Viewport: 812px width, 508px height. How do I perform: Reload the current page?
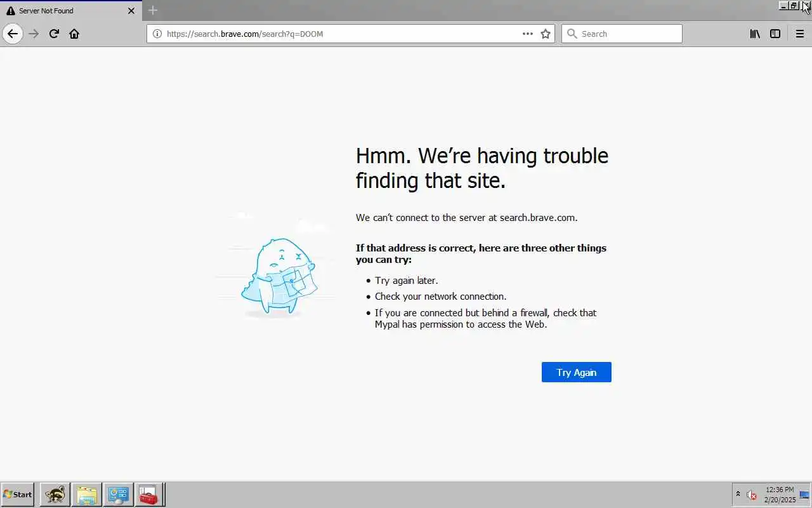[x=54, y=34]
